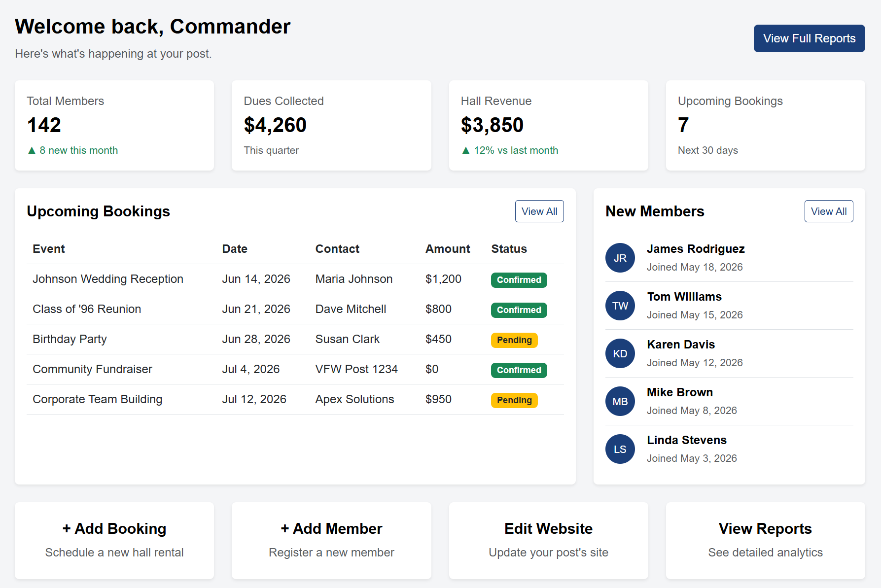Select the Birthday Party event
The image size is (881, 588).
coord(70,339)
